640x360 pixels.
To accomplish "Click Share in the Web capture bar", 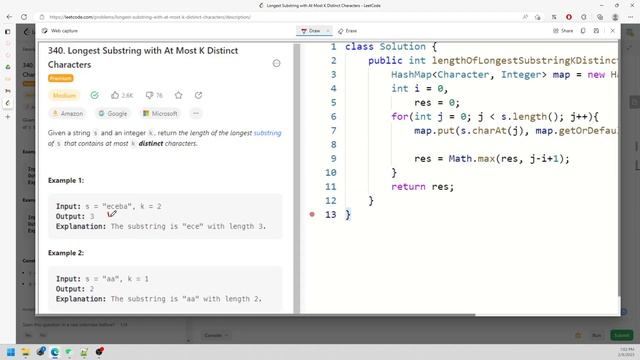I will (563, 31).
